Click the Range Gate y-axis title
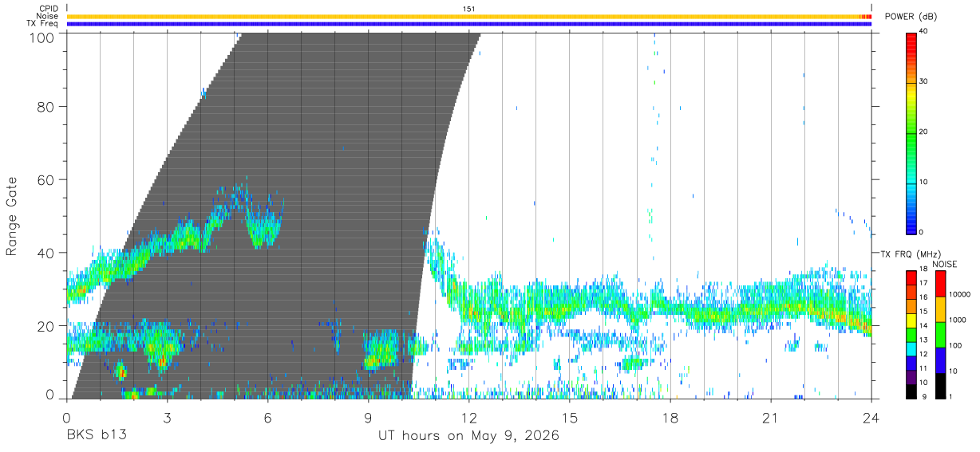The height and width of the screenshot is (452, 980). [x=12, y=217]
